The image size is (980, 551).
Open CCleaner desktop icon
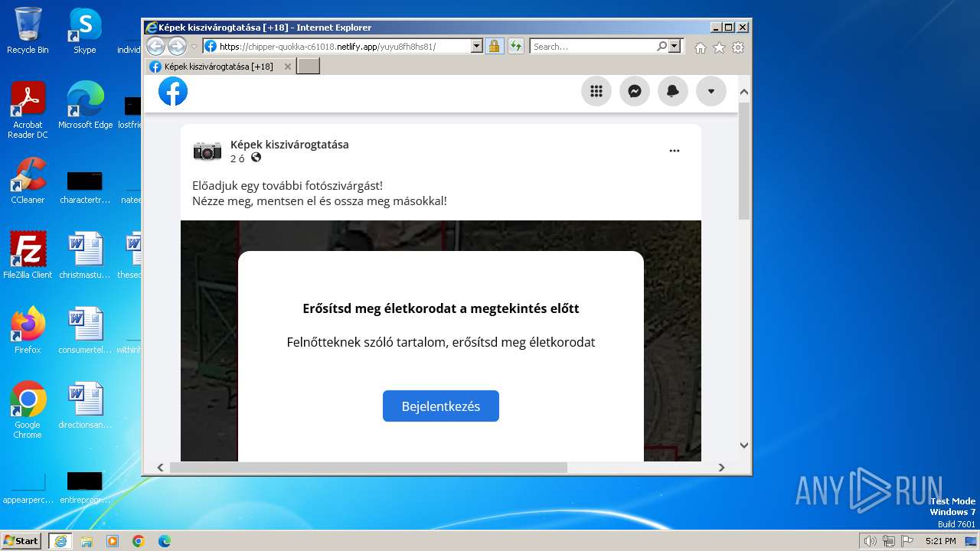point(28,180)
